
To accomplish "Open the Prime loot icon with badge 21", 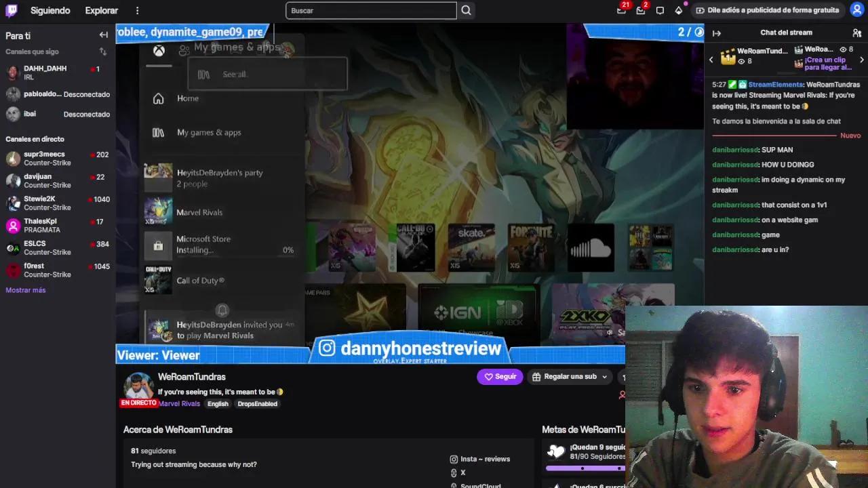I will pos(621,10).
